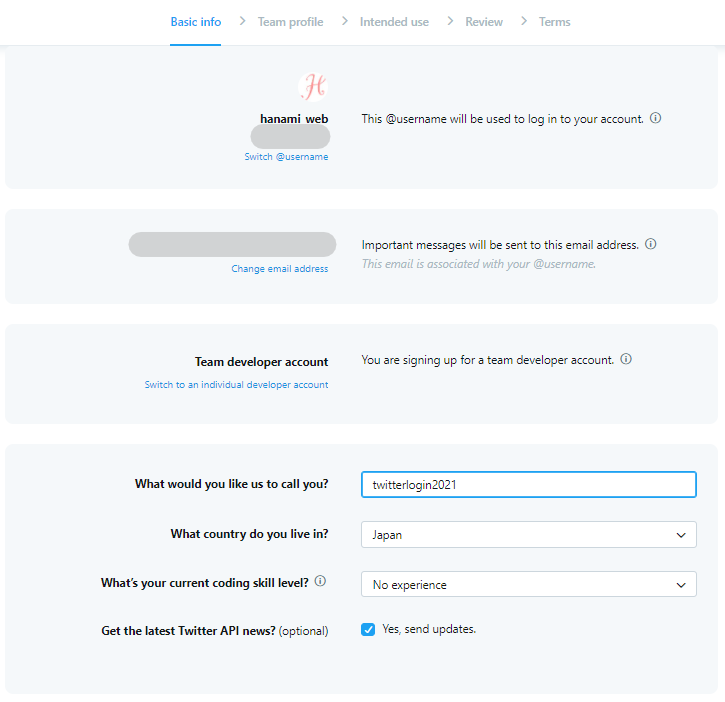Viewport: 725px width, 702px height.
Task: Open the Intended use step
Action: (x=394, y=22)
